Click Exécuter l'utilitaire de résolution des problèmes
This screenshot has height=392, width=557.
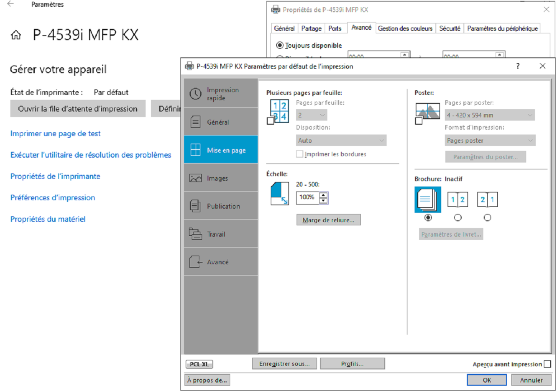(91, 155)
